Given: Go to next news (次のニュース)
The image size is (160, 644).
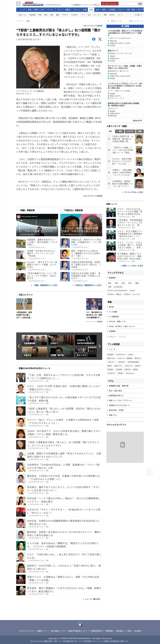Looking at the screenshot, I should click(135, 21).
